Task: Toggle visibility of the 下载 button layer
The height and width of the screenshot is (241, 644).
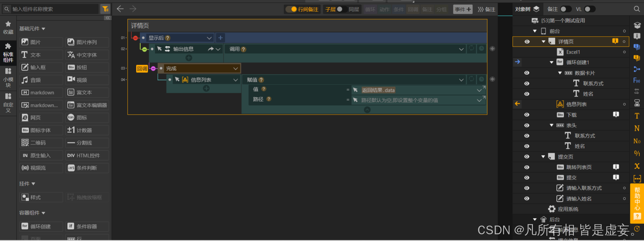Action: point(527,115)
